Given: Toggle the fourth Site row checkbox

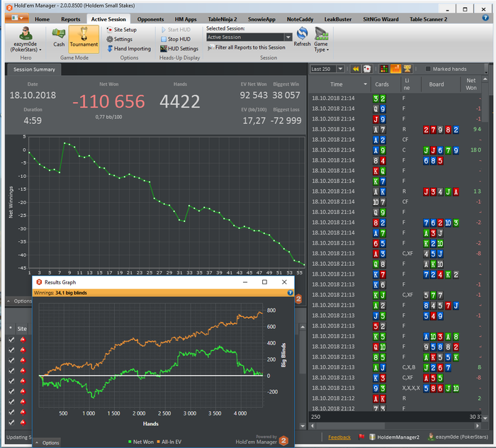Looking at the screenshot, I should click(11, 371).
